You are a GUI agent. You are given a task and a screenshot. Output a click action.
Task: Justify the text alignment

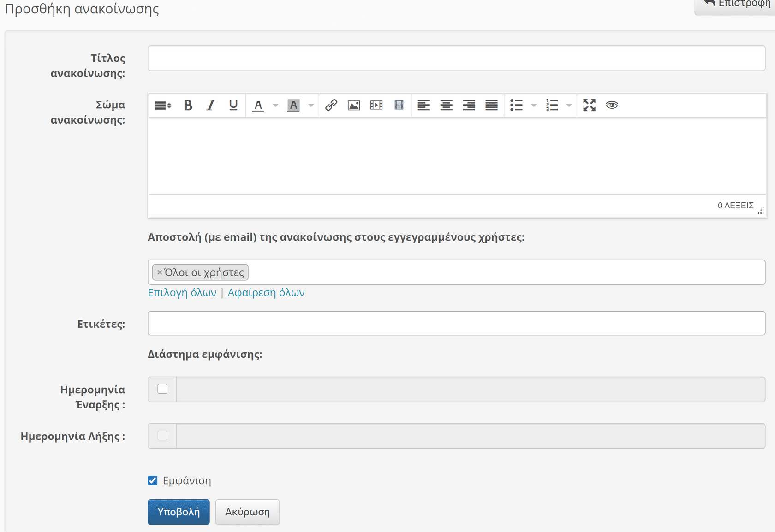tap(491, 106)
